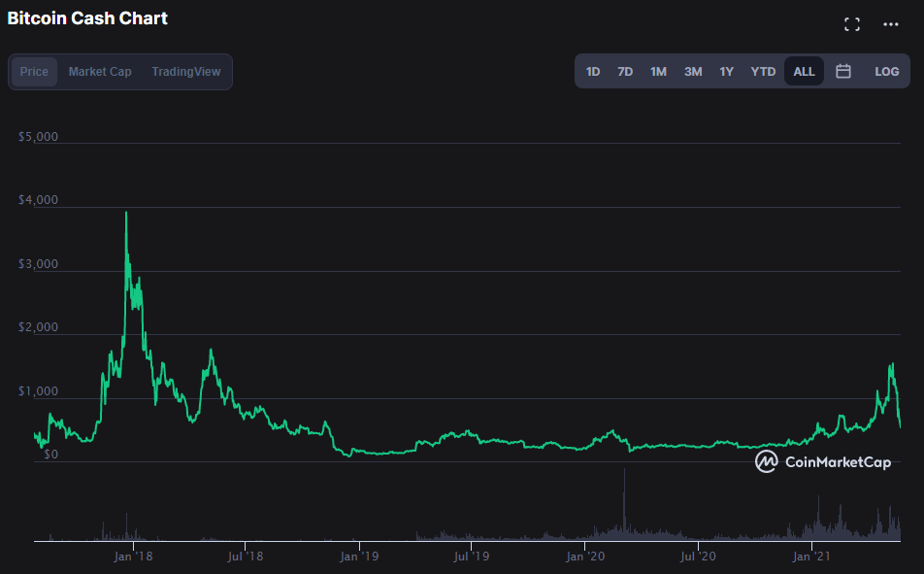924x574 pixels.
Task: Click the $0 y-axis label
Action: (x=50, y=455)
